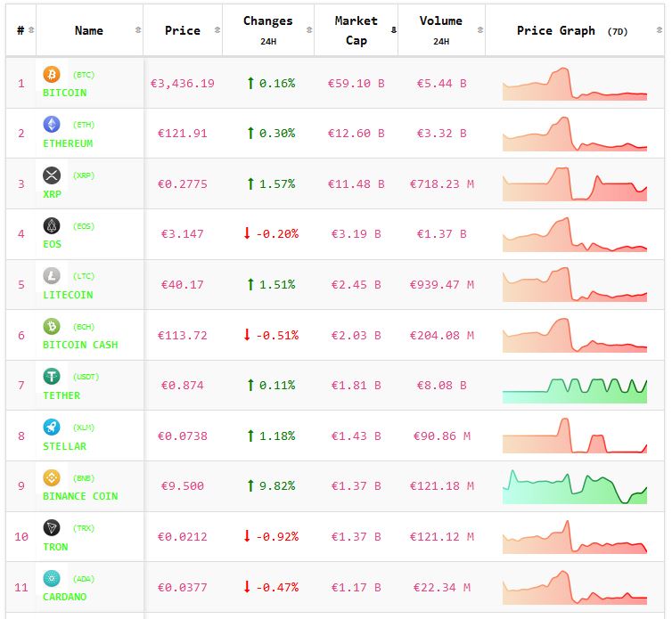Click the Cardano coin icon
Screen dimensions: 672x619
point(52,579)
